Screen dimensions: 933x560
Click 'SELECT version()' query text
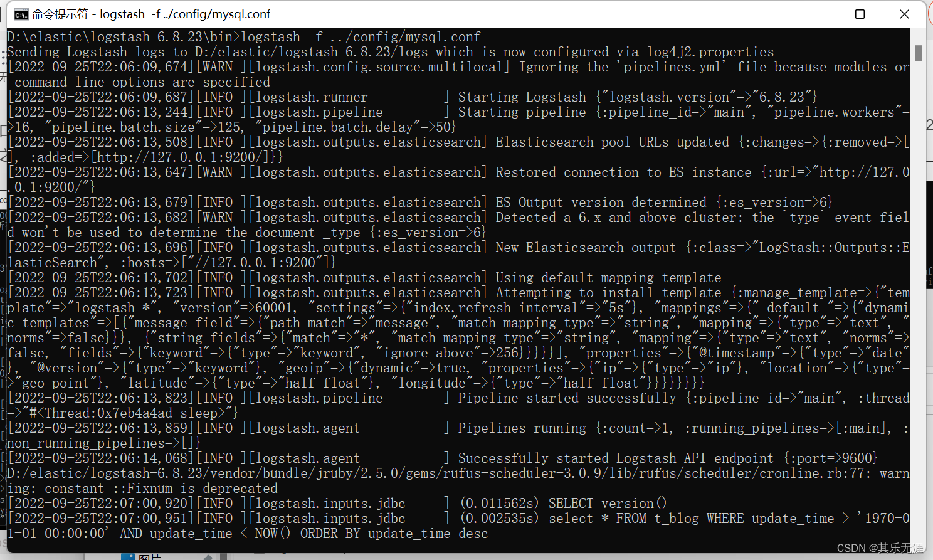point(608,504)
